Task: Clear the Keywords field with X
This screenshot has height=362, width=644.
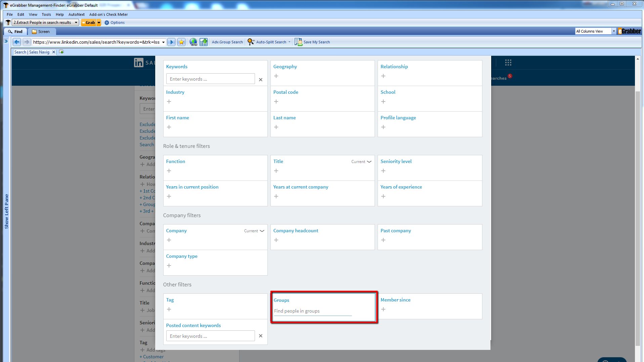Action: click(261, 80)
